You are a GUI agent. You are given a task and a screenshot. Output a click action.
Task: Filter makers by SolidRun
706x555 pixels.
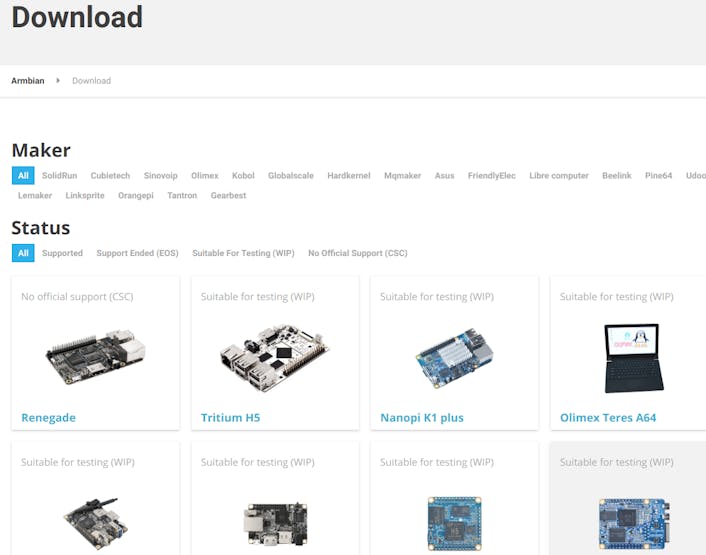pos(59,176)
